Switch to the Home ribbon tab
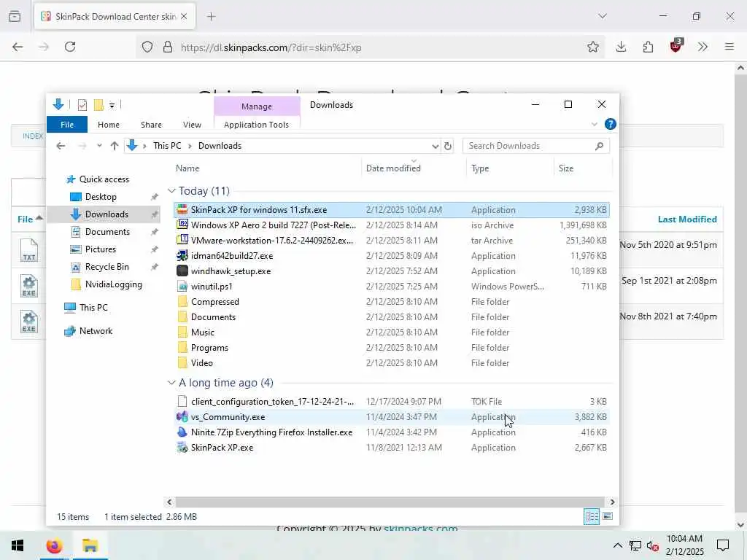747x560 pixels. point(109,125)
